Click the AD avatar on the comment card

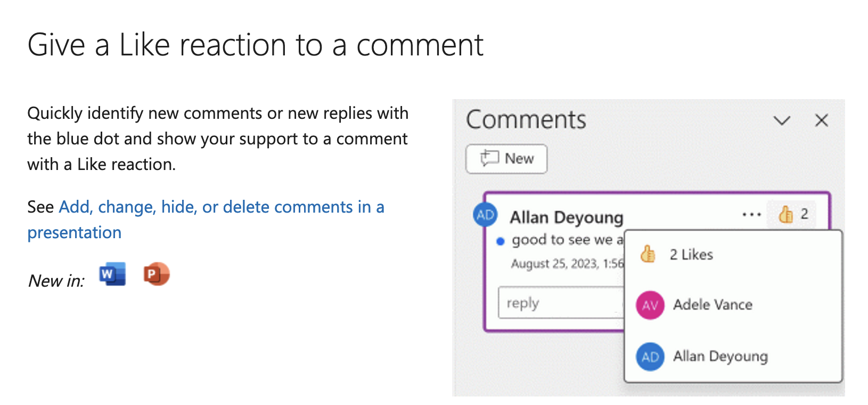tap(485, 215)
